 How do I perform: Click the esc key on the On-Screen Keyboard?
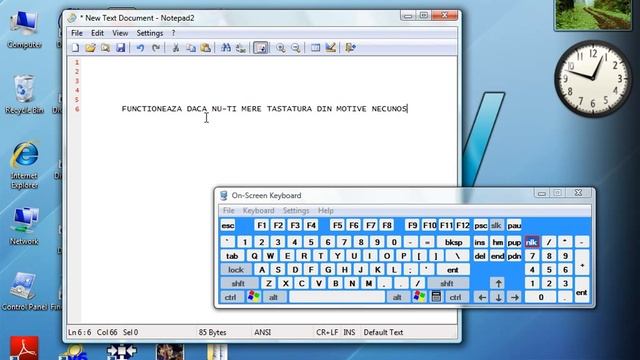(x=228, y=225)
